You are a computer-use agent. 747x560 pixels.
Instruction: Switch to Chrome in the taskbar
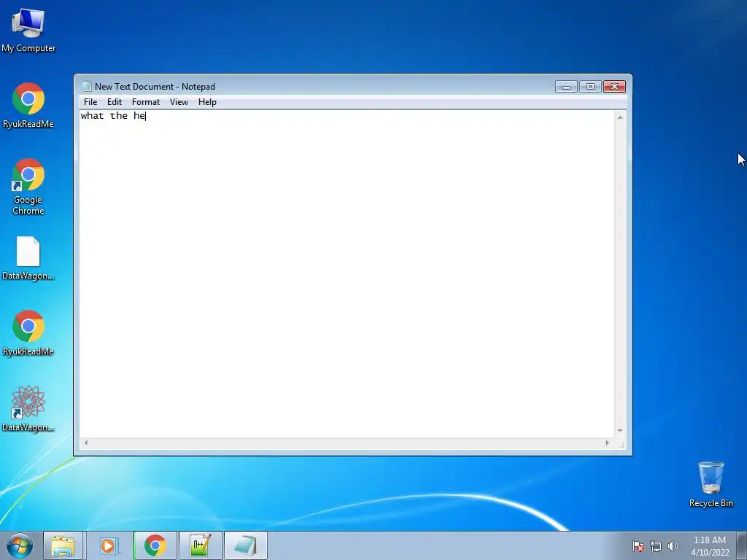pyautogui.click(x=155, y=545)
